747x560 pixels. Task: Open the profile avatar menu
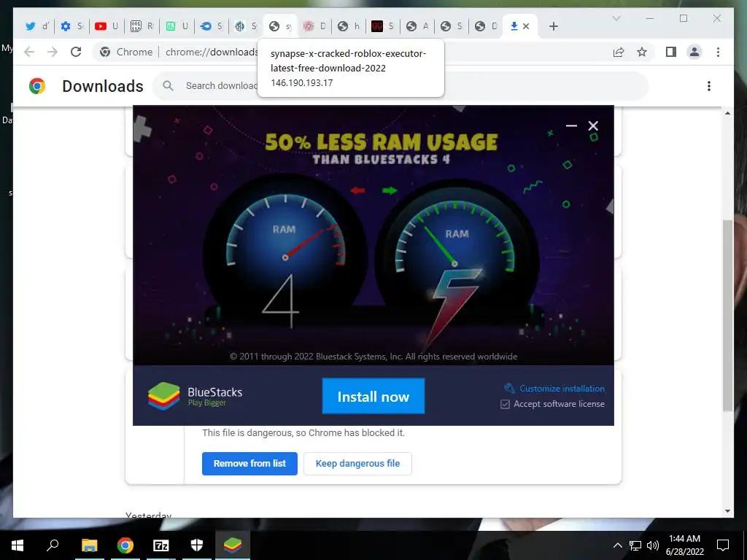(x=694, y=52)
